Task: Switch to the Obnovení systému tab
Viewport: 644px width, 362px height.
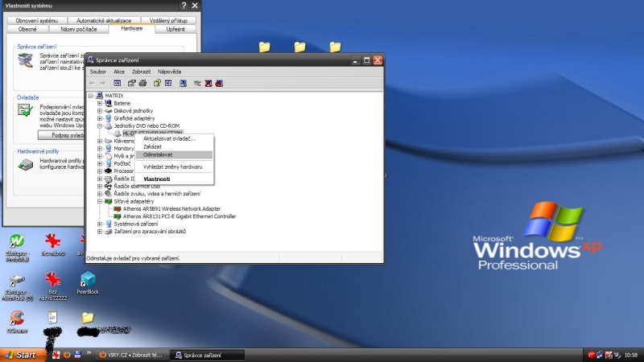Action: click(x=36, y=21)
